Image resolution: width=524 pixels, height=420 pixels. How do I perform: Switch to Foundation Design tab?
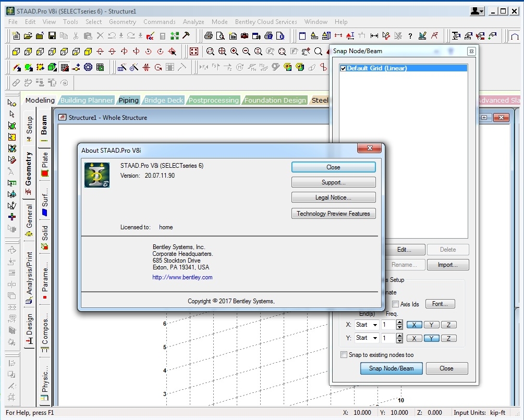tap(275, 100)
